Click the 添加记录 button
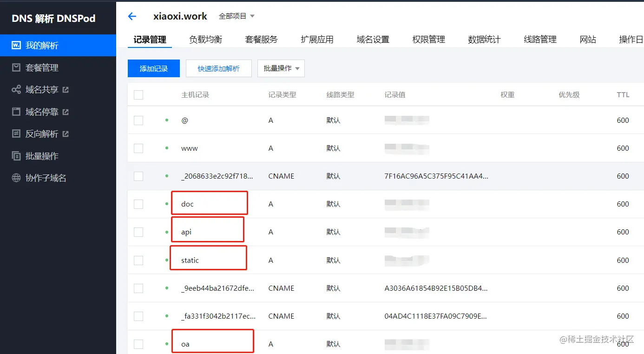Screen dimensions: 644x354 tap(154, 68)
